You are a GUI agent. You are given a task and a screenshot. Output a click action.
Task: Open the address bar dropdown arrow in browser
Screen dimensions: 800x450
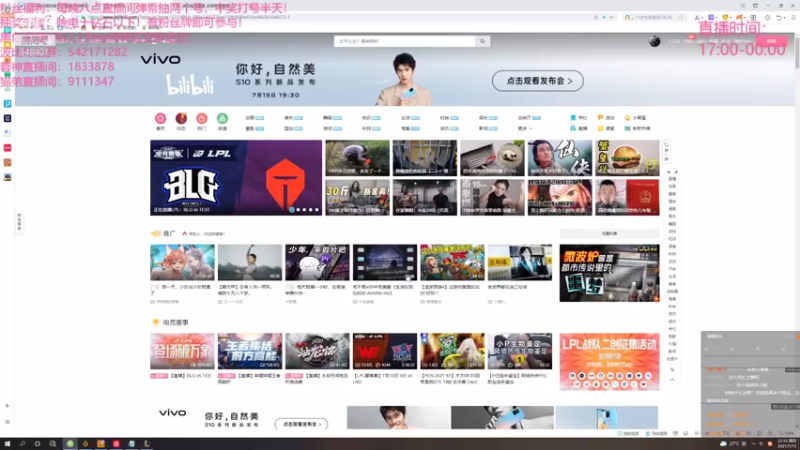click(x=611, y=17)
